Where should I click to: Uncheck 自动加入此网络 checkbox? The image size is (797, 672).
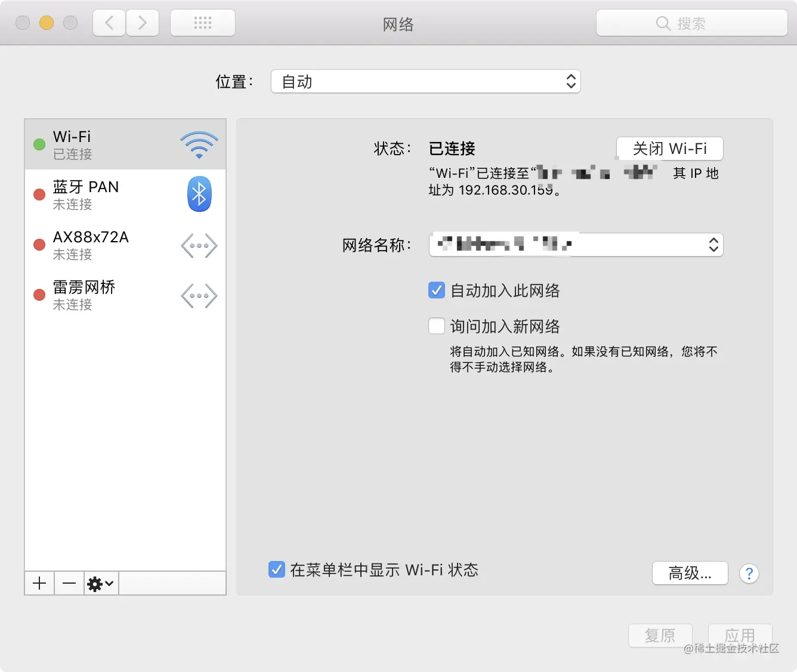pos(437,290)
